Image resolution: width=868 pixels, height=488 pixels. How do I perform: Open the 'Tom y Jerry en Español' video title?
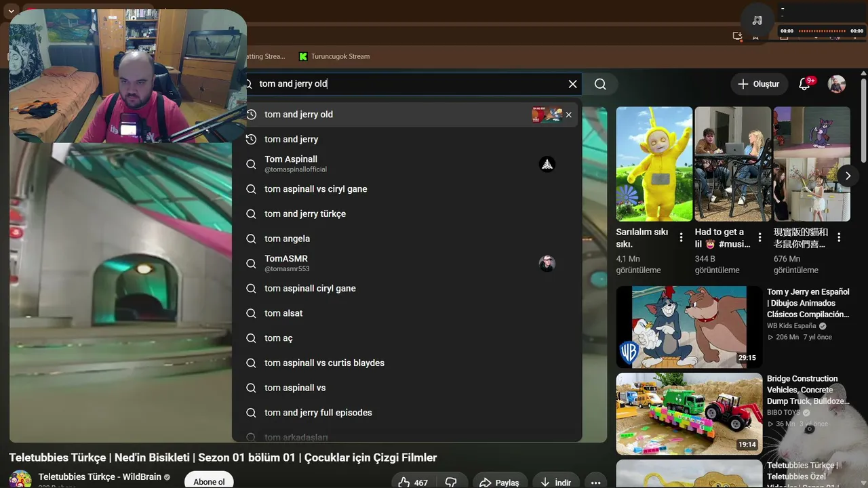click(808, 303)
